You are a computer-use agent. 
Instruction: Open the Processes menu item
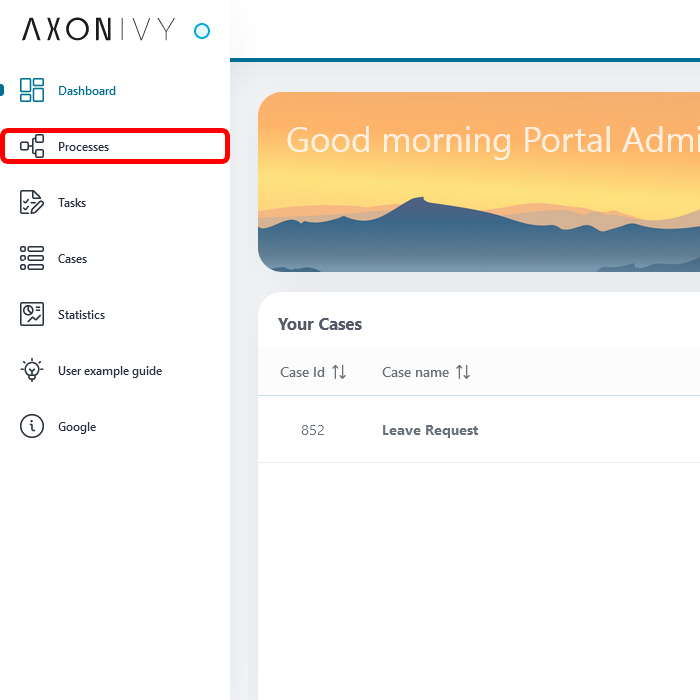coord(115,146)
